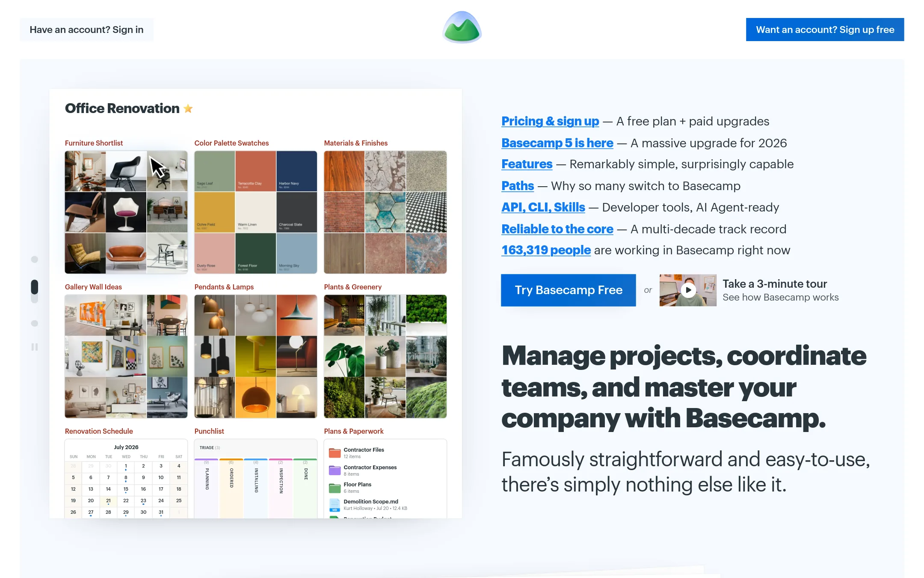924x578 pixels.
Task: Click the July 2026 calendar title
Action: coord(126,447)
